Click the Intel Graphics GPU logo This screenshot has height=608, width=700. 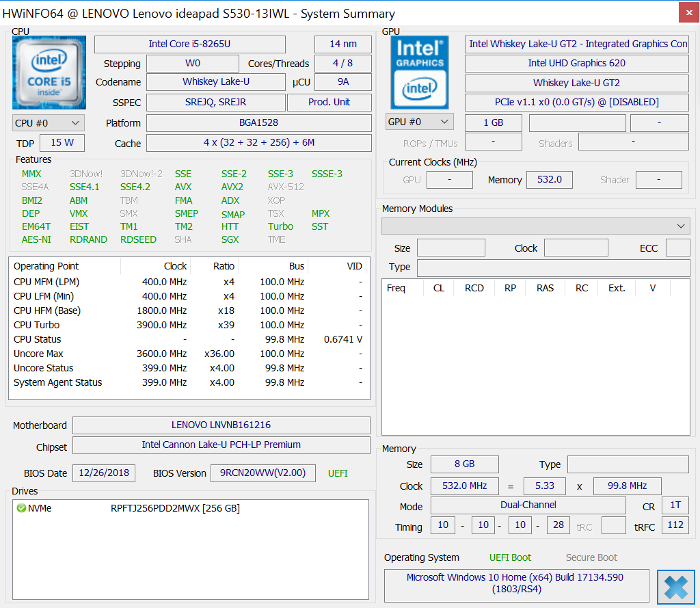pyautogui.click(x=420, y=72)
